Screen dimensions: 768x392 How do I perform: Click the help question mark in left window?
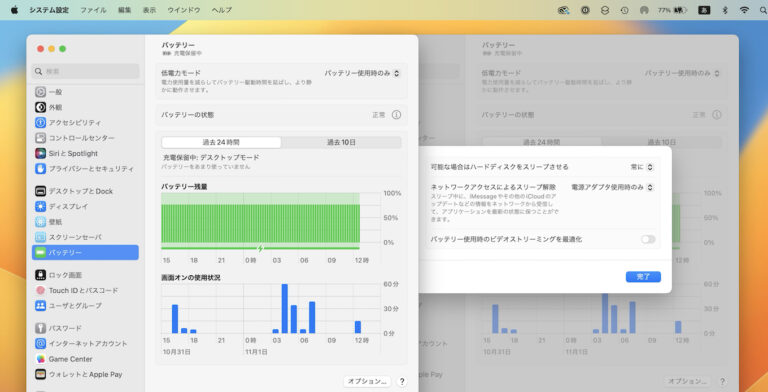(x=402, y=381)
